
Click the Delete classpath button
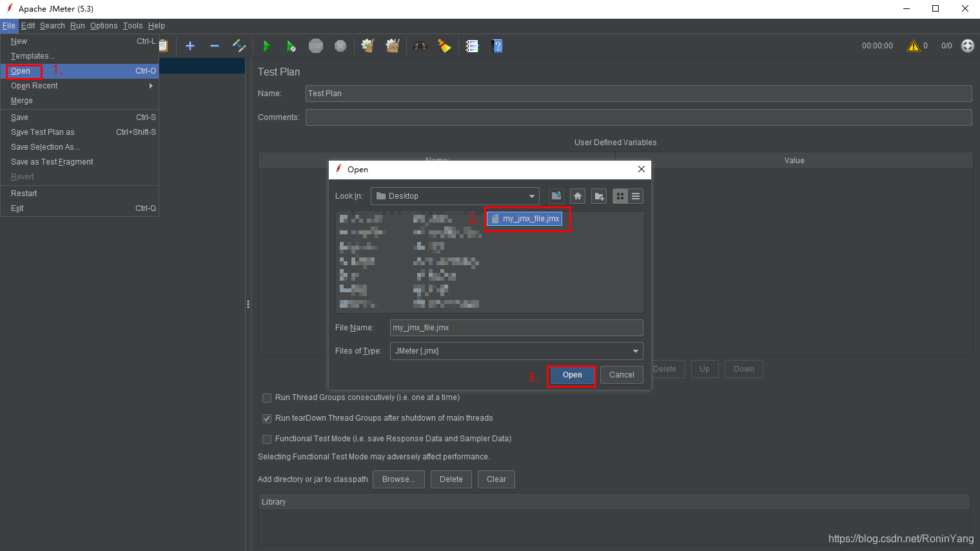click(451, 479)
